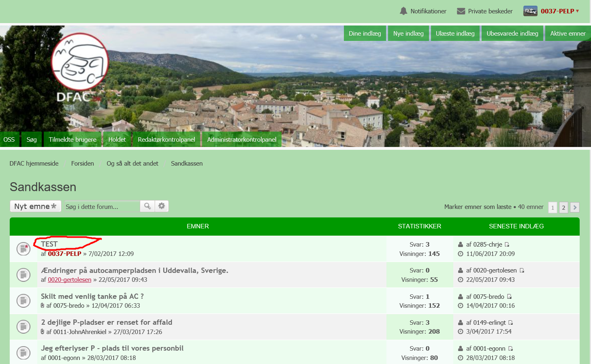Click the text Visninger: 145
This screenshot has height=364, width=591.
click(x=420, y=254)
